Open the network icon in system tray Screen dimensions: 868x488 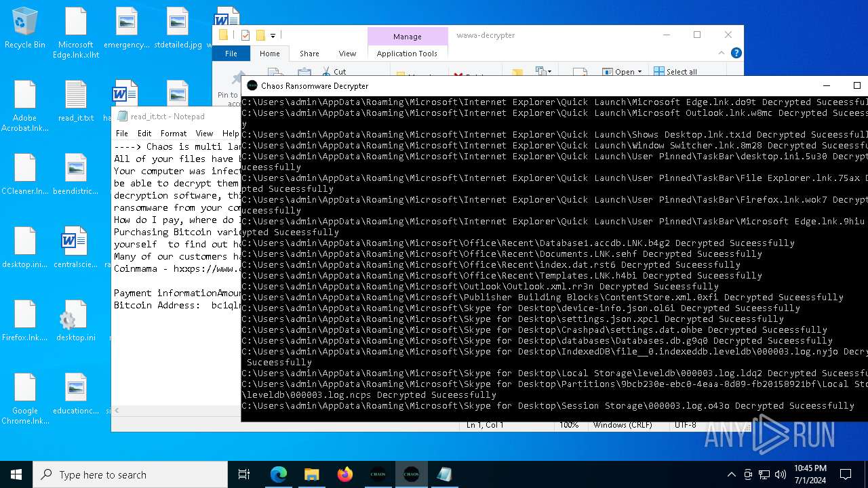[764, 474]
